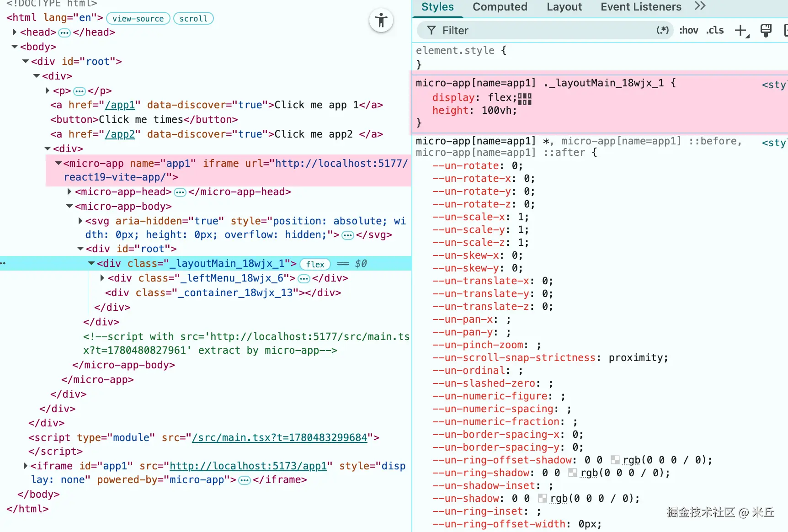Follow the /app2 href link
The width and height of the screenshot is (788, 532).
tap(120, 134)
